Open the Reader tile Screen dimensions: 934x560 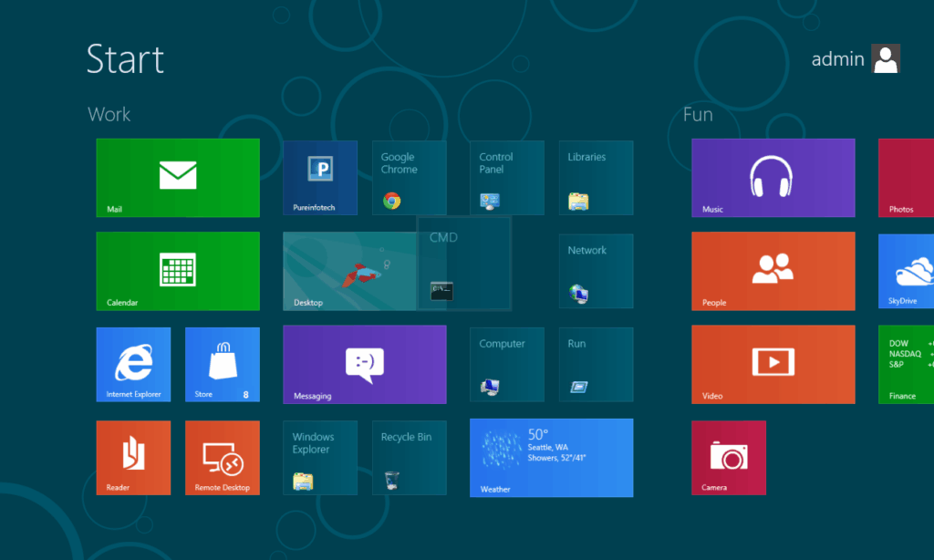133,458
